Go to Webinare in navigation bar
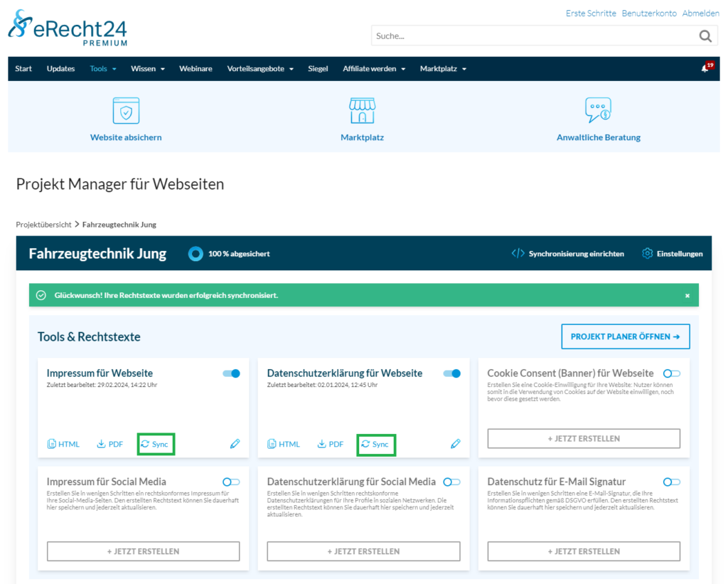The width and height of the screenshot is (728, 584). pos(196,69)
